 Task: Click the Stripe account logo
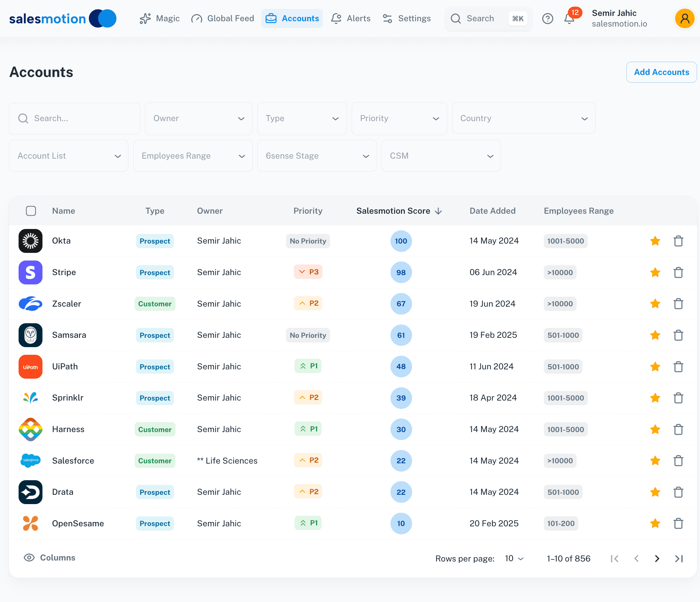pyautogui.click(x=31, y=272)
